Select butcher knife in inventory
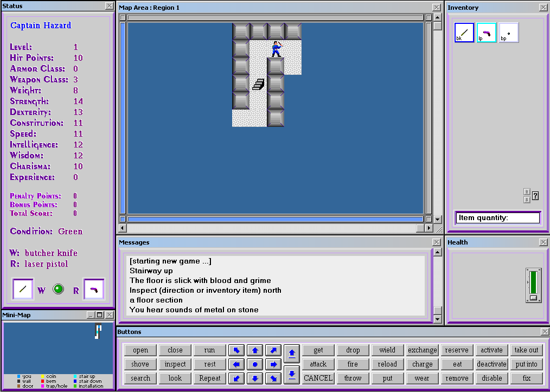The height and width of the screenshot is (392, 550). [x=464, y=33]
